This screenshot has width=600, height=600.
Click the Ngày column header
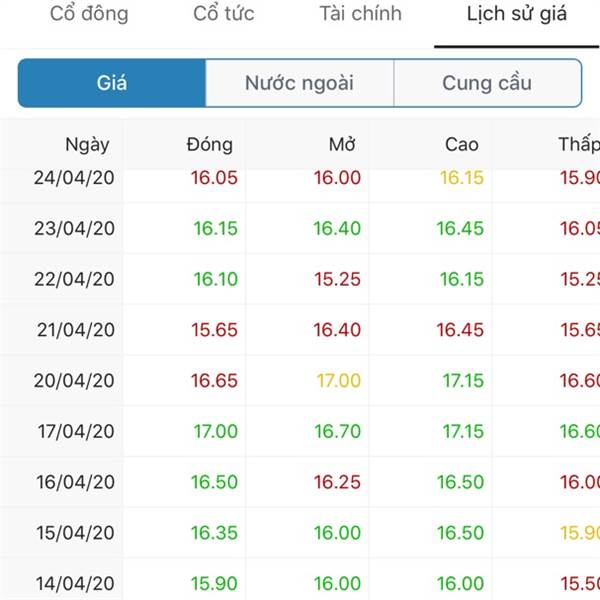click(x=87, y=145)
